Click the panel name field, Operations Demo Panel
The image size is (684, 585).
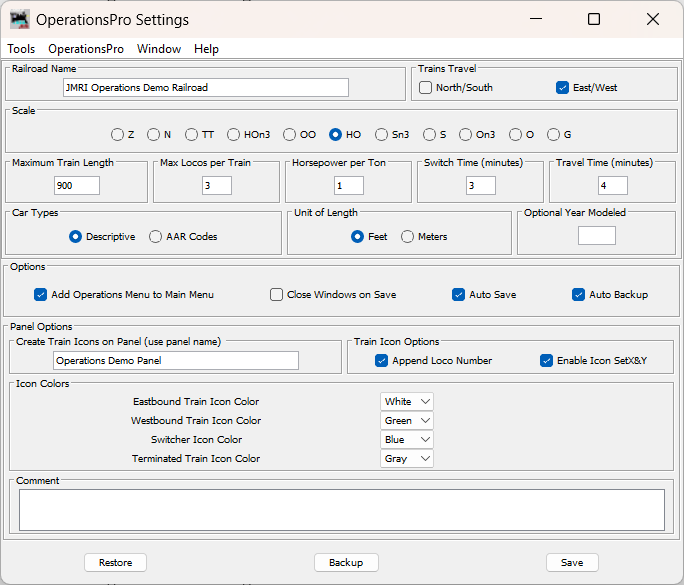[x=176, y=361]
